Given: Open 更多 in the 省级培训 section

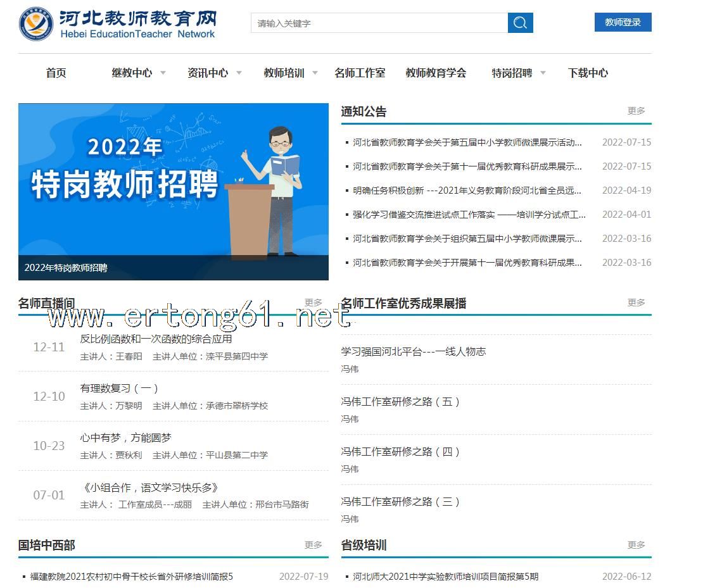Looking at the screenshot, I should point(636,545).
